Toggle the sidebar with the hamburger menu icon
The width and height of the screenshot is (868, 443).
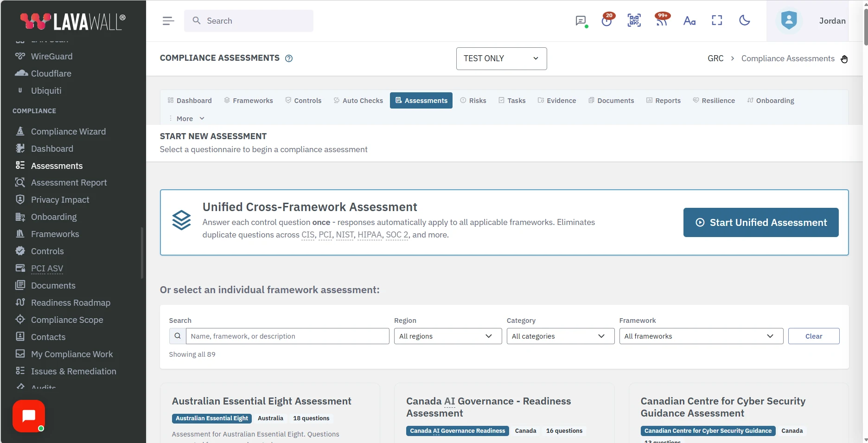click(168, 21)
